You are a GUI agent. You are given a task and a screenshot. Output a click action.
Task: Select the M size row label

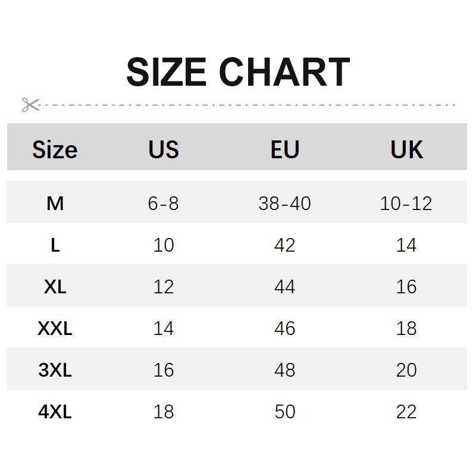(x=55, y=203)
